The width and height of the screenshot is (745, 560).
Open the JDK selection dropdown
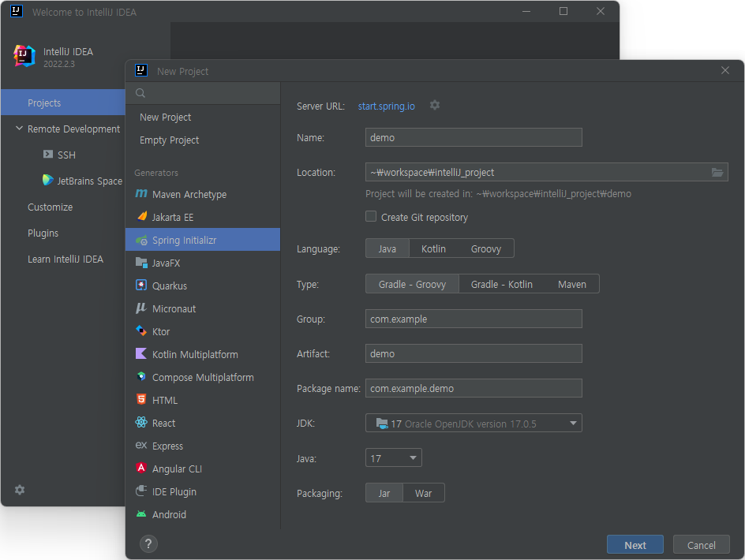474,424
